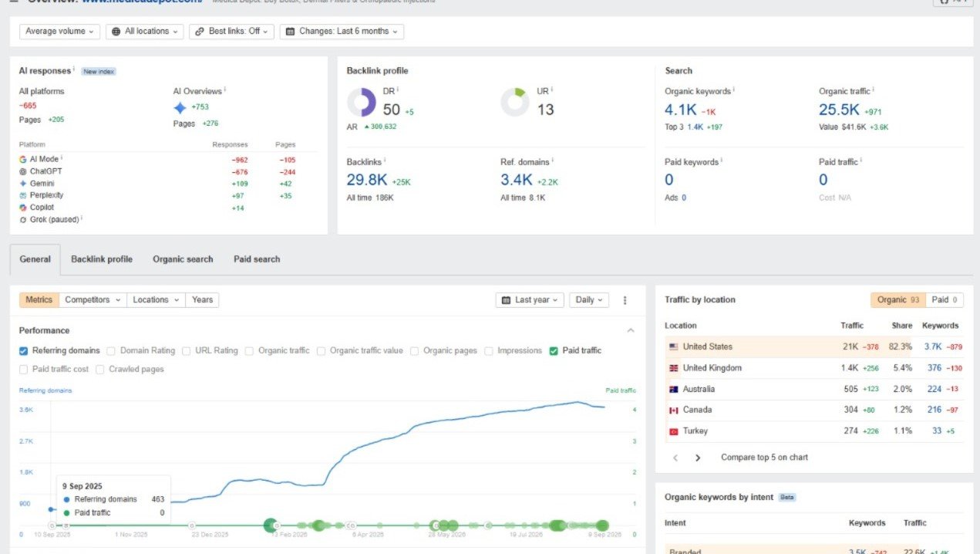Click the Australia flag icon

[x=673, y=390]
